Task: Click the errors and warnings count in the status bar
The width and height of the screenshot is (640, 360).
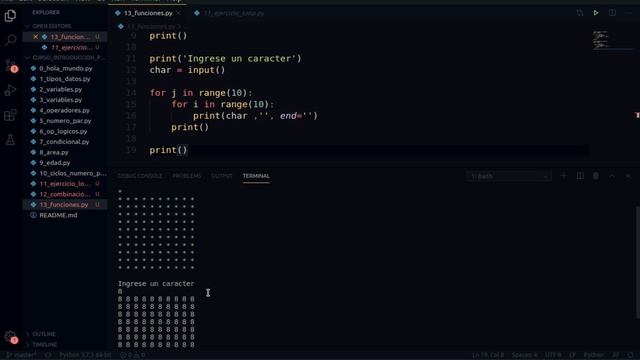Action: coord(133,355)
